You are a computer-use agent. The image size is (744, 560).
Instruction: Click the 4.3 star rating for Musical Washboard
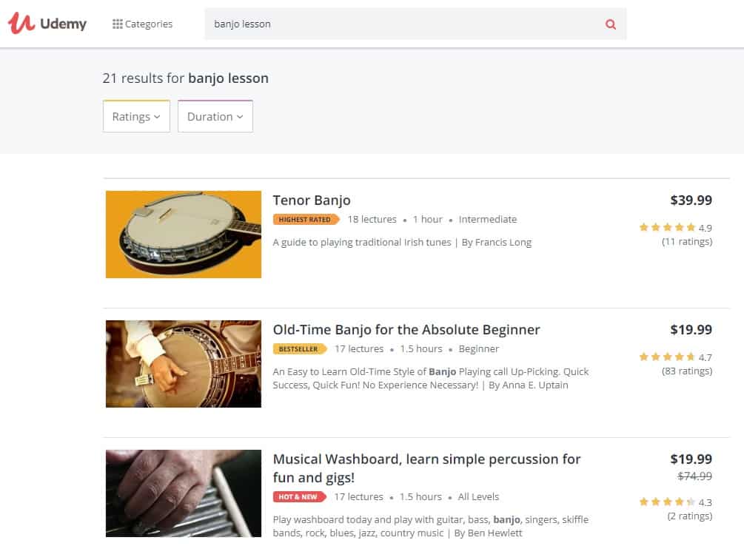click(674, 502)
